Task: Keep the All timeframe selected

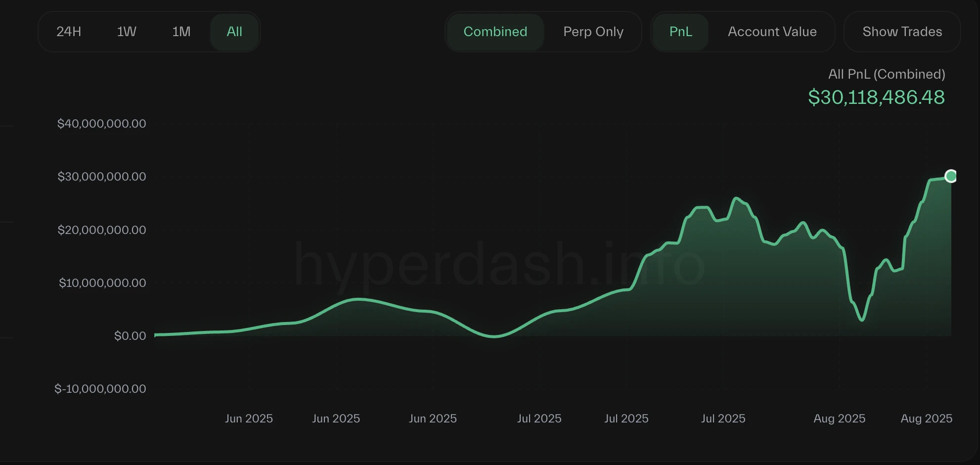Action: coord(234,31)
